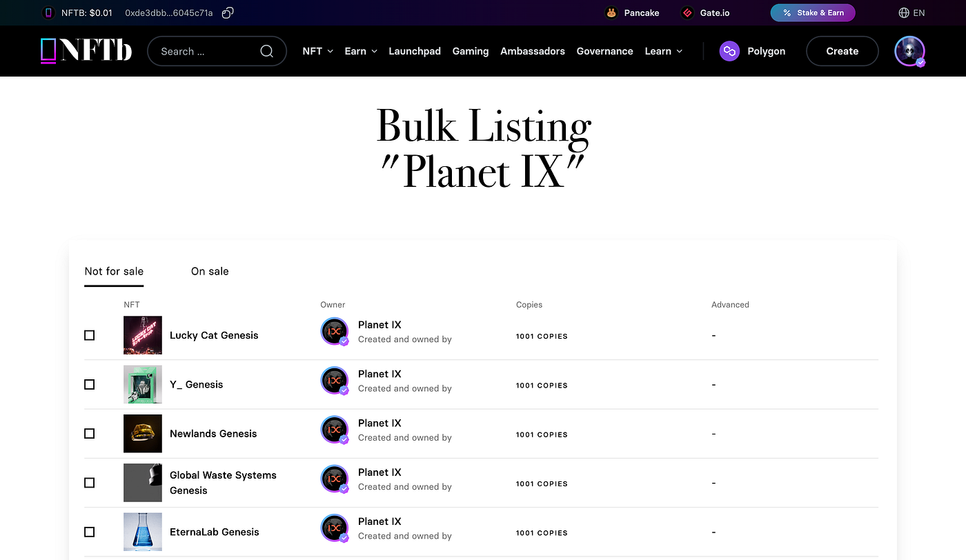966x560 pixels.
Task: Click Planet IX owner avatar for Lucky Cat
Action: [x=335, y=332]
